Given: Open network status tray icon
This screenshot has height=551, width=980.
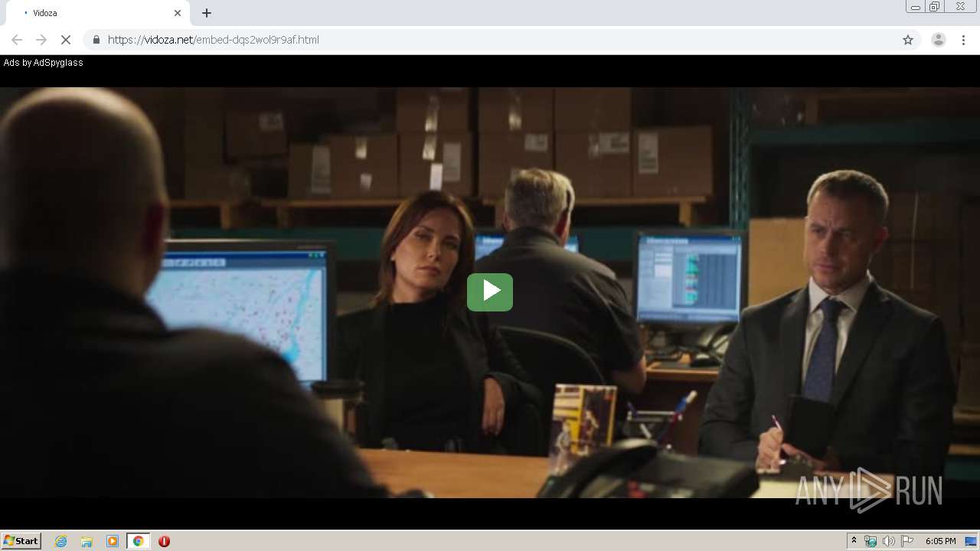Looking at the screenshot, I should tap(871, 541).
